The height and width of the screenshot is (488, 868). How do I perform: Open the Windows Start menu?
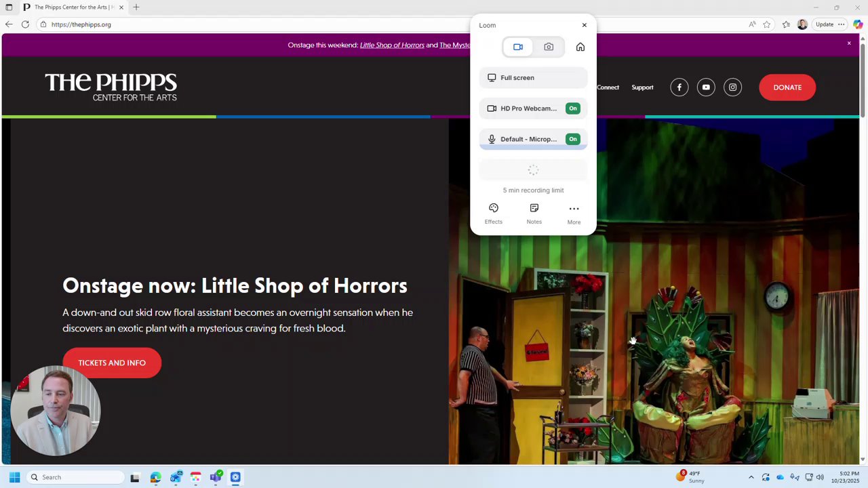coord(14,477)
